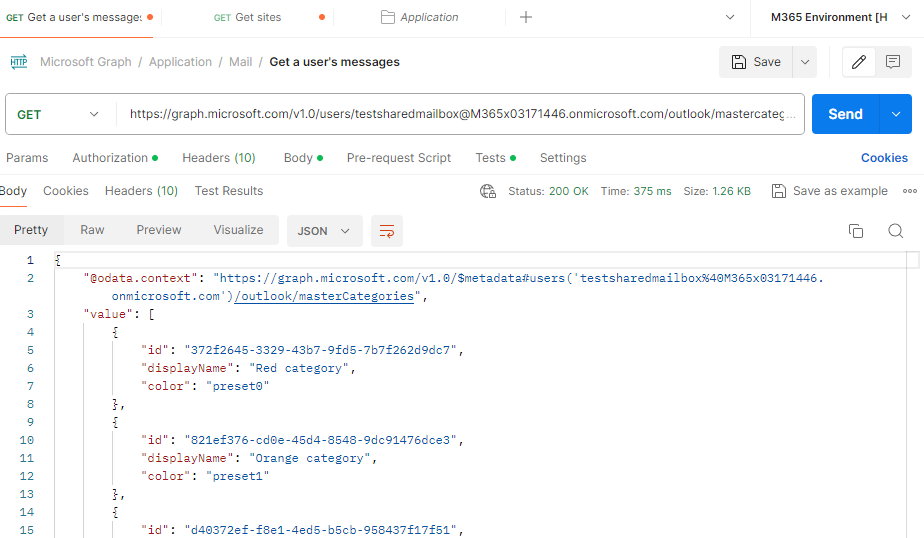The height and width of the screenshot is (538, 924).
Task: Open the response Cookies tab
Action: pos(66,191)
